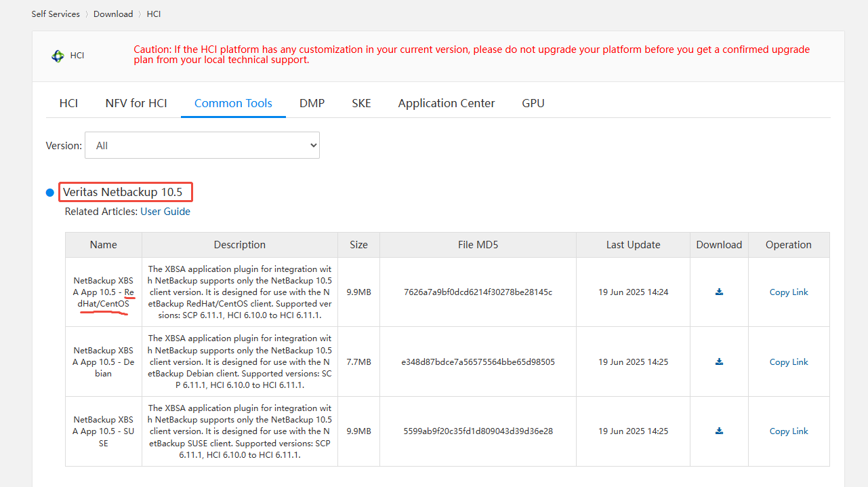Image resolution: width=868 pixels, height=487 pixels.
Task: Click the SUSE client description text
Action: coord(240,431)
